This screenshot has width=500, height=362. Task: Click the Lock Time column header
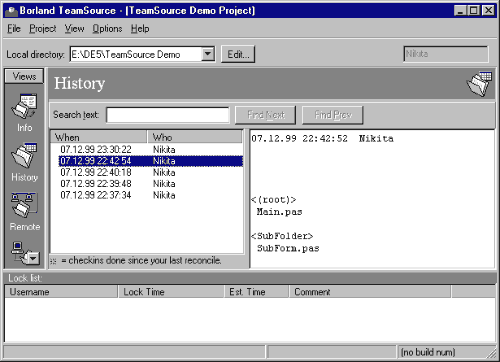pos(171,292)
